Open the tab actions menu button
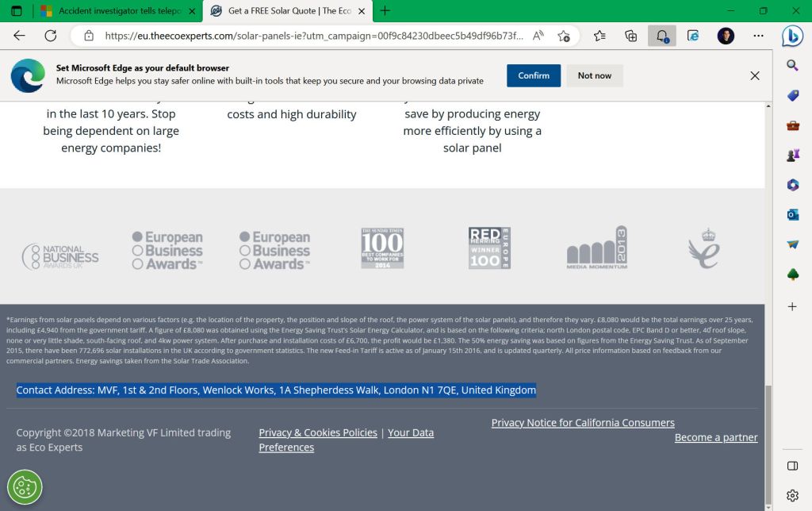This screenshot has width=812, height=511. coord(16,11)
